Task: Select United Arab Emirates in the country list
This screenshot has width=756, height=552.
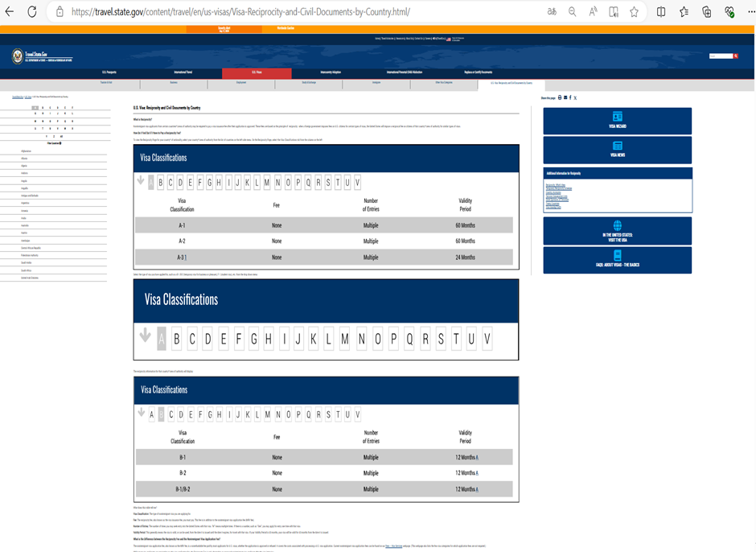Action: [30, 278]
